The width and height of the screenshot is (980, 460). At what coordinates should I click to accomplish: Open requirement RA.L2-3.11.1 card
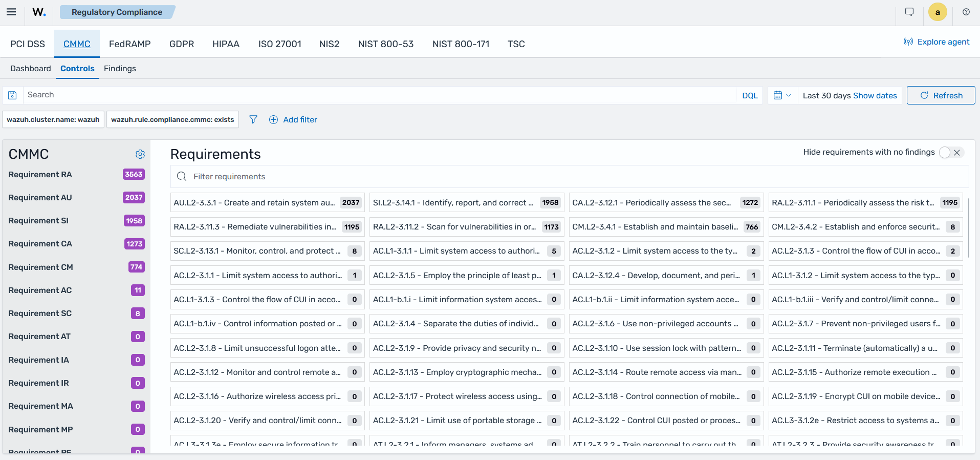click(x=866, y=203)
